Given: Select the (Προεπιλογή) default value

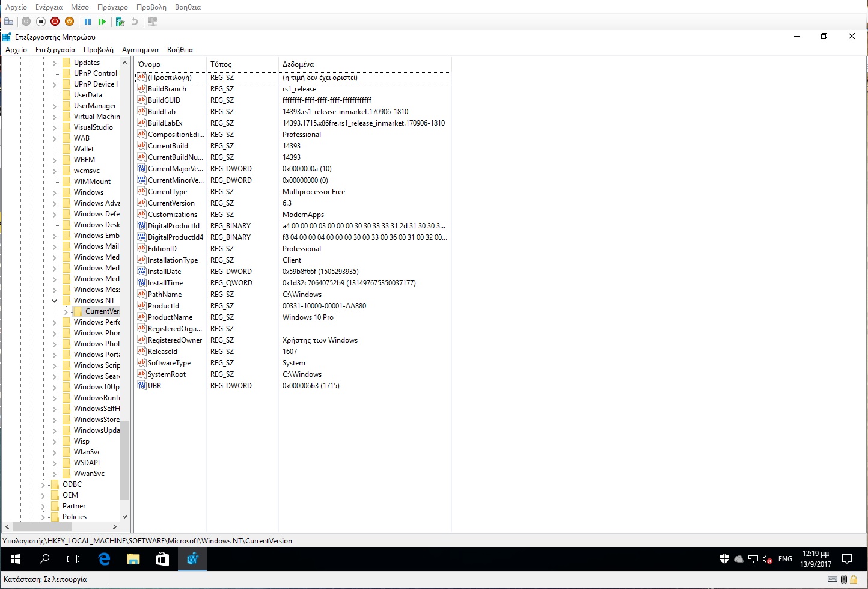Looking at the screenshot, I should point(170,78).
